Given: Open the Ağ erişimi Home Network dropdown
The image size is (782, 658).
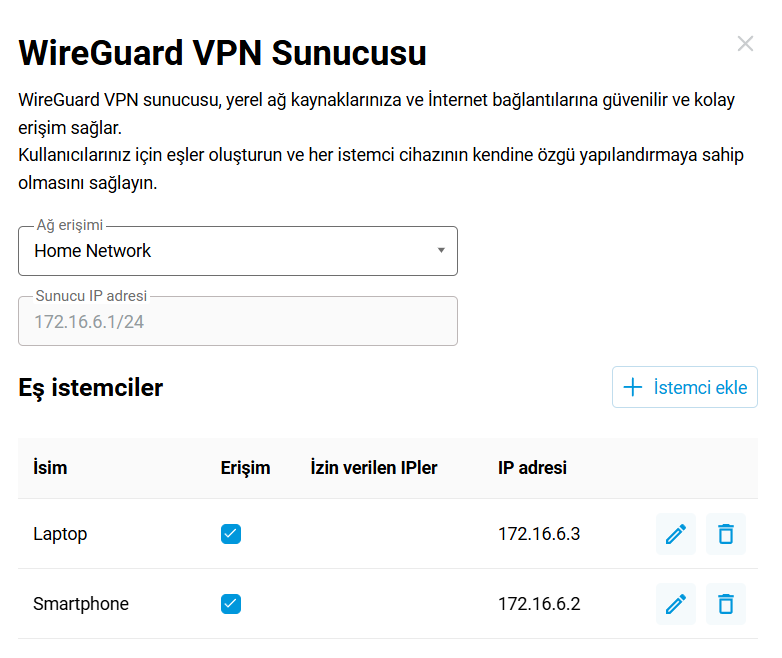Looking at the screenshot, I should pos(237,251).
